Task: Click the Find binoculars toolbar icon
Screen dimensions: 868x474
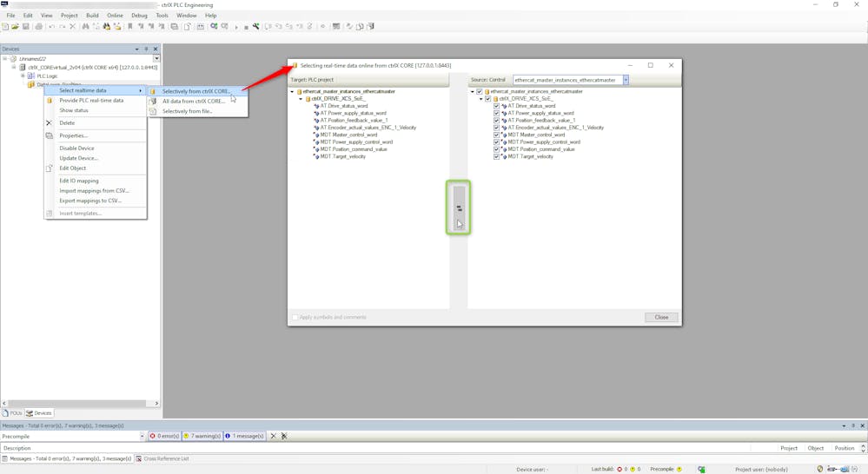Action: click(85, 27)
